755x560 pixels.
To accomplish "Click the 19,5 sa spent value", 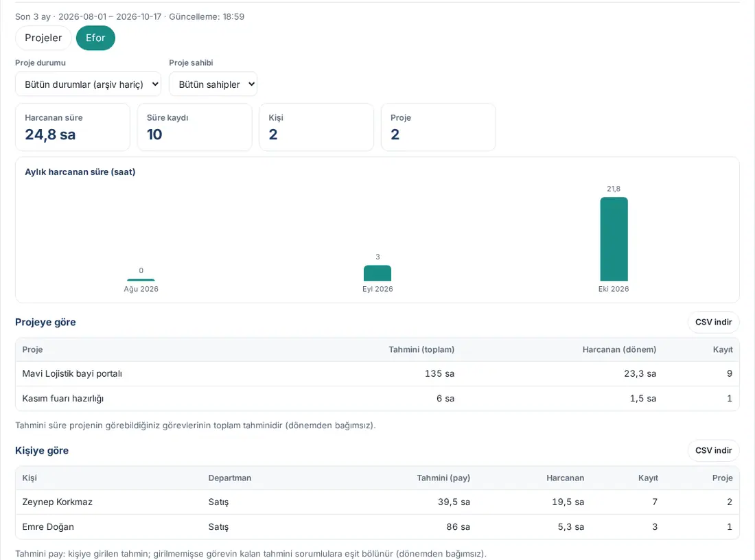I will click(568, 502).
